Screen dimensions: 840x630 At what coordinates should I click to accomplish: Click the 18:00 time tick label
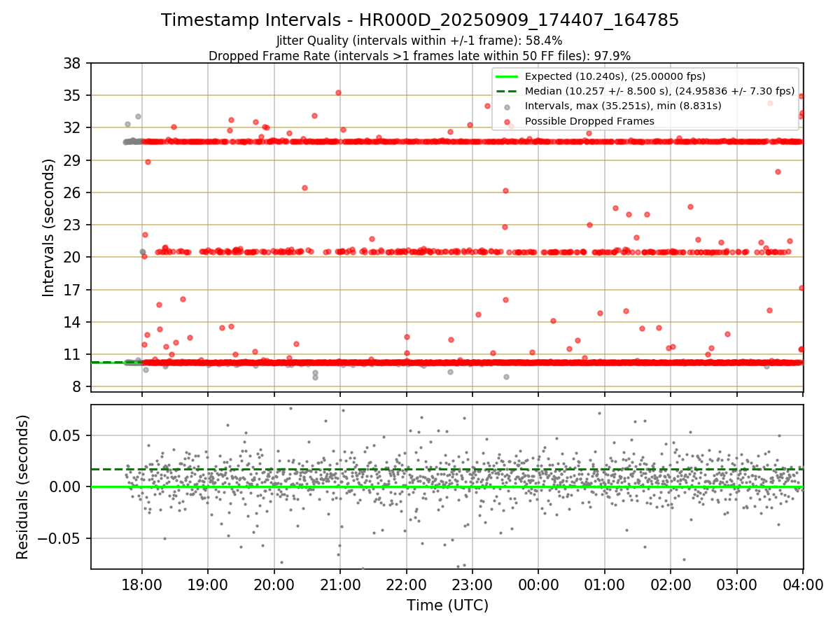click(142, 584)
